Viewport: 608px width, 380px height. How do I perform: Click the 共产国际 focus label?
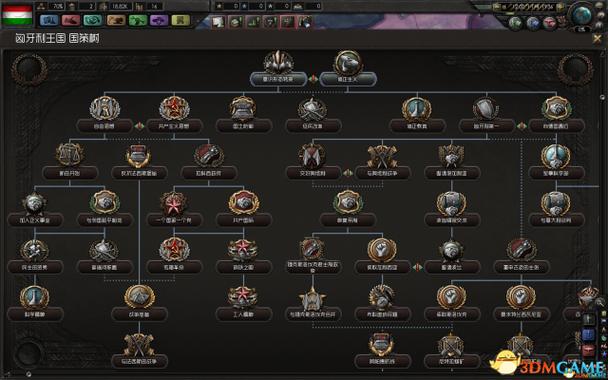coord(244,220)
